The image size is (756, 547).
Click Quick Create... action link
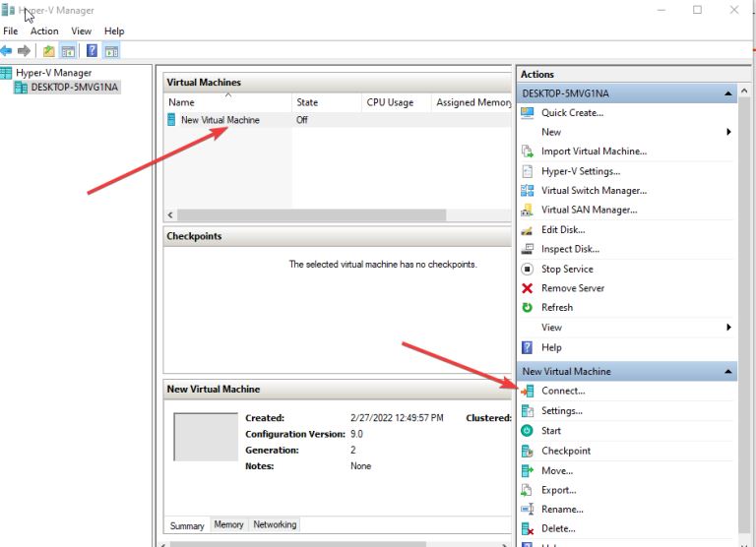572,113
